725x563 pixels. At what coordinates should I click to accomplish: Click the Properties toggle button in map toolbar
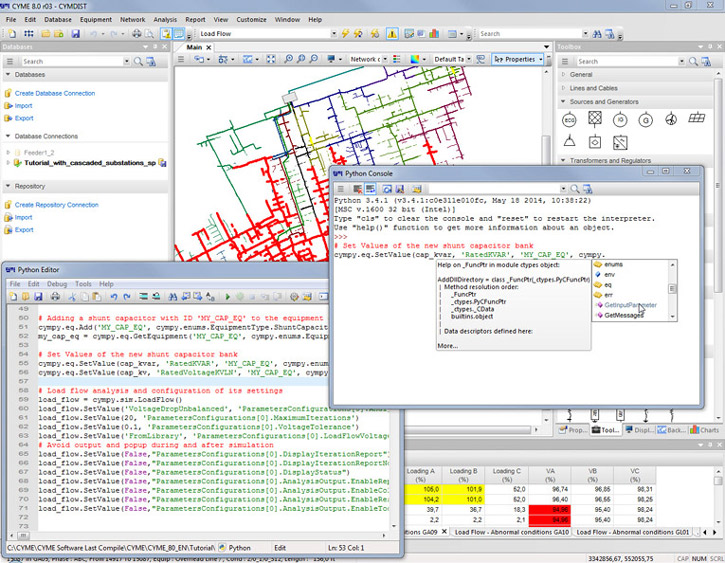click(x=518, y=59)
